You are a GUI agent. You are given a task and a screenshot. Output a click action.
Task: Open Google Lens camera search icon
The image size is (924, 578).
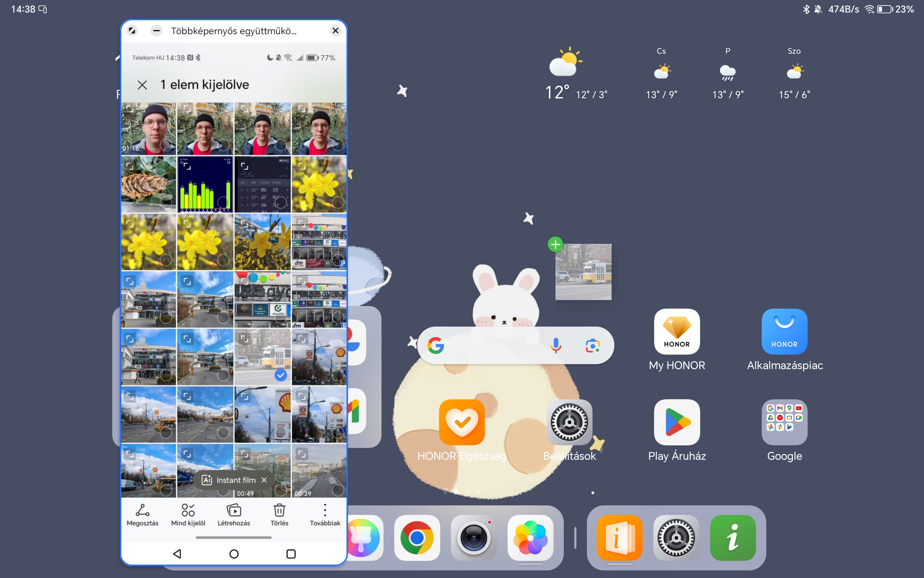(592, 346)
